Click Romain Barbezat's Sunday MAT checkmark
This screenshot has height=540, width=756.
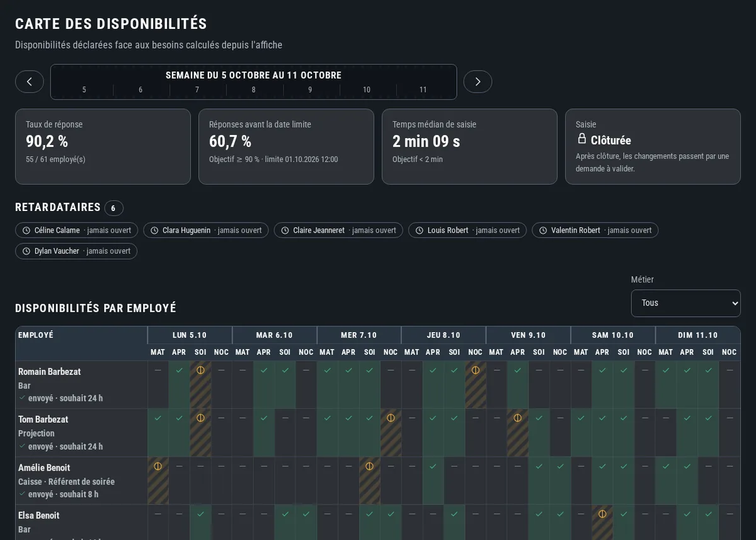tap(666, 371)
